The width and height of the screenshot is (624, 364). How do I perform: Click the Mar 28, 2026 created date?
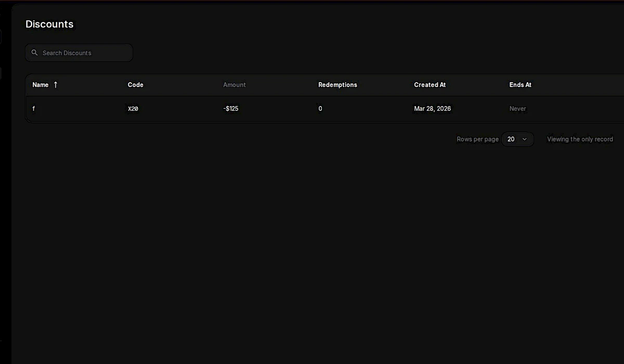[433, 109]
